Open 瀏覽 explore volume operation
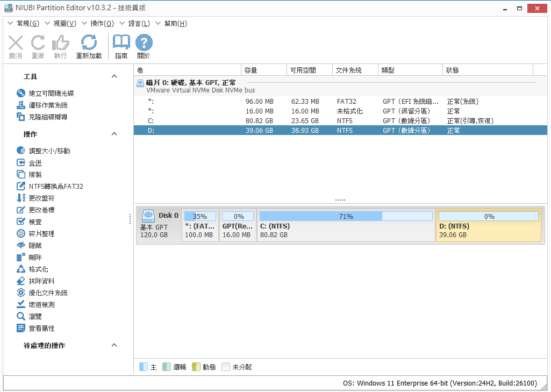The height and width of the screenshot is (392, 551). 29,316
